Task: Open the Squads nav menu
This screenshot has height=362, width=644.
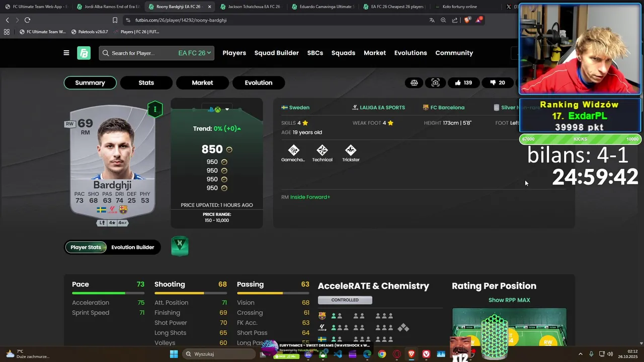Action: click(343, 53)
